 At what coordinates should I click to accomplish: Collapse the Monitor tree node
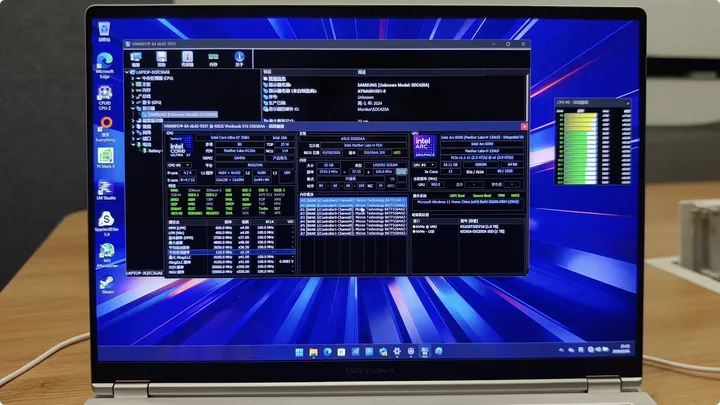(x=133, y=108)
